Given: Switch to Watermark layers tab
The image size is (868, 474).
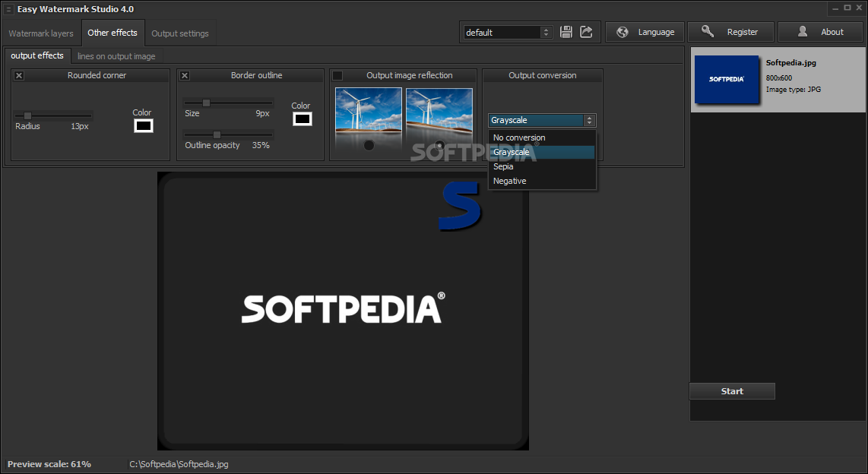Looking at the screenshot, I should 41,33.
